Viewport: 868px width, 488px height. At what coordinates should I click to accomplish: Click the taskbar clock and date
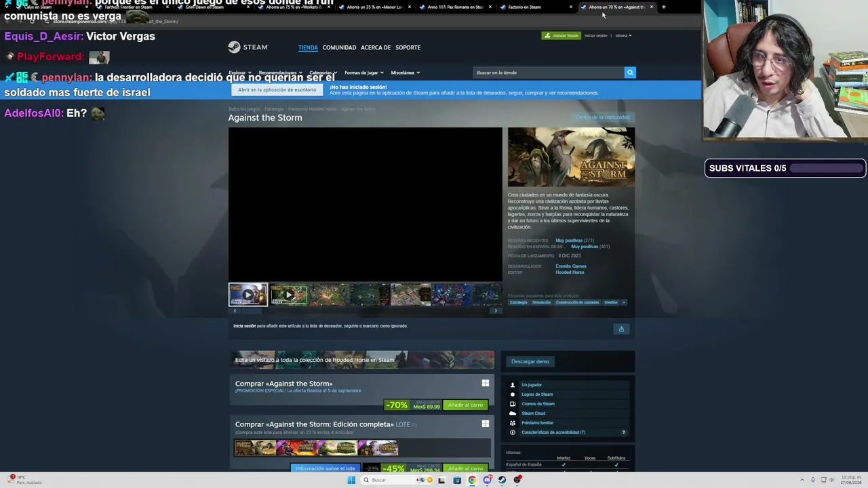(x=851, y=481)
